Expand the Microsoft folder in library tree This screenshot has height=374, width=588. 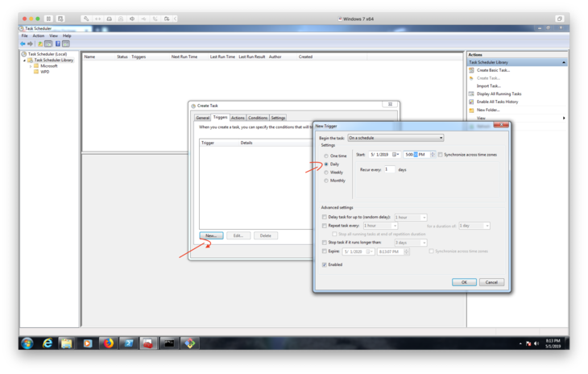tap(31, 66)
